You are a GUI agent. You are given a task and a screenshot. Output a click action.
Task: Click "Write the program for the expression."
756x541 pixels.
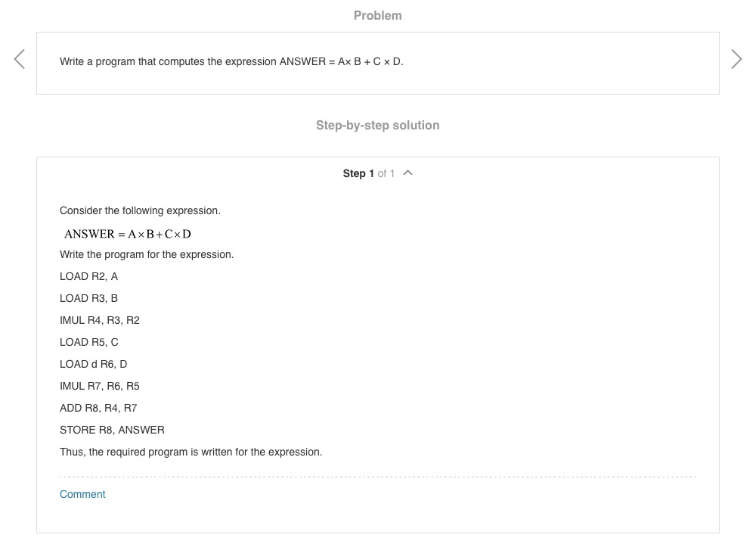[147, 255]
